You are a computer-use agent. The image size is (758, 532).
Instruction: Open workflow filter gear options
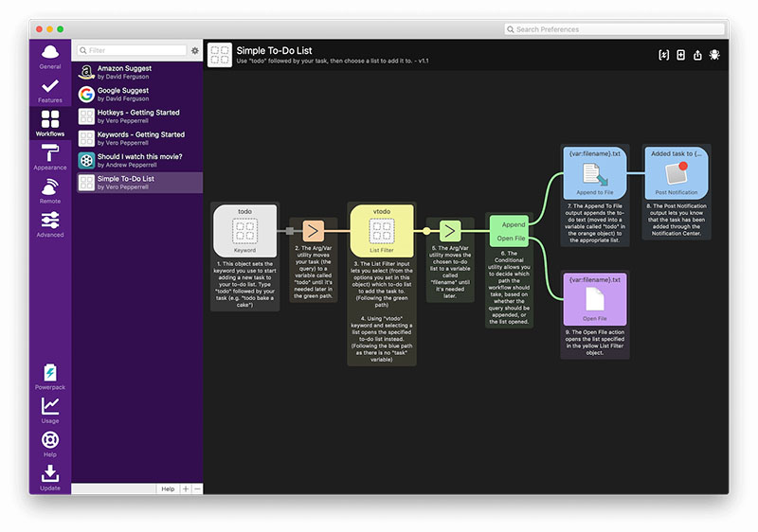coord(195,50)
